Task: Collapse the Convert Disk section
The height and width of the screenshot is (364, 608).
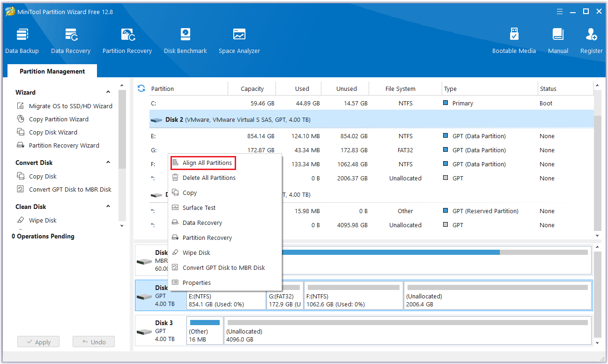Action: [108, 163]
